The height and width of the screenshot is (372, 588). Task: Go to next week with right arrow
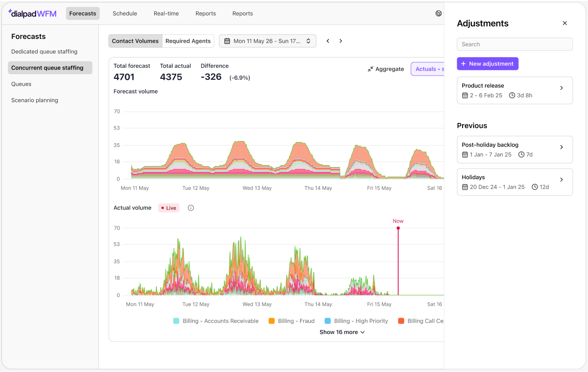tap(340, 41)
